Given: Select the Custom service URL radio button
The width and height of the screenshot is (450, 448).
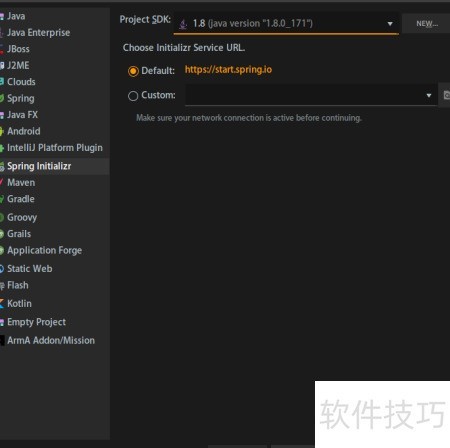Looking at the screenshot, I should pyautogui.click(x=133, y=96).
